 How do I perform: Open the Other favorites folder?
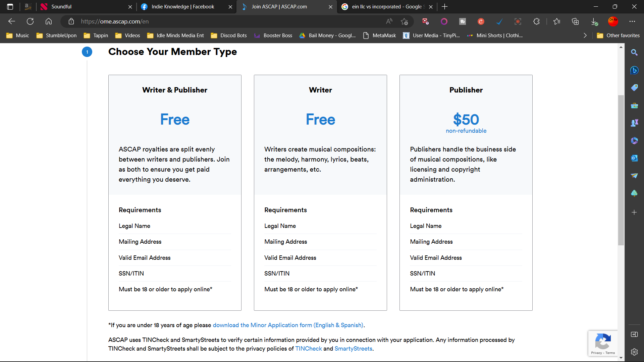(x=618, y=36)
